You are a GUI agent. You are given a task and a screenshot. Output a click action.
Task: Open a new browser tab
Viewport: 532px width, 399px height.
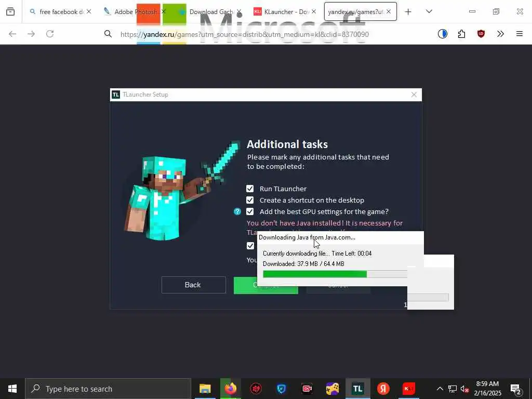408,11
